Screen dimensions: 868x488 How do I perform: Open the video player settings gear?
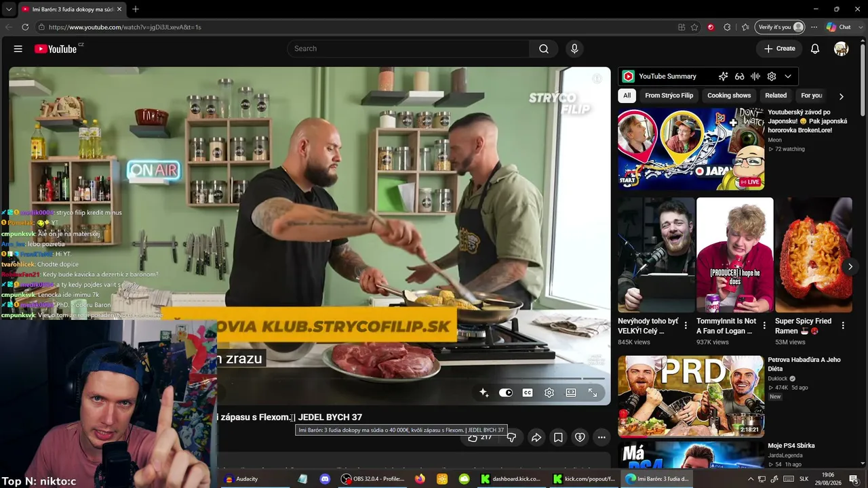click(x=549, y=392)
